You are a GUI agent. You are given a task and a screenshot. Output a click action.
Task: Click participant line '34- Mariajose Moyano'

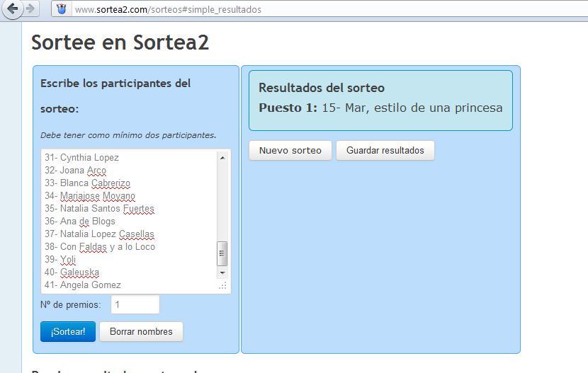pos(90,196)
